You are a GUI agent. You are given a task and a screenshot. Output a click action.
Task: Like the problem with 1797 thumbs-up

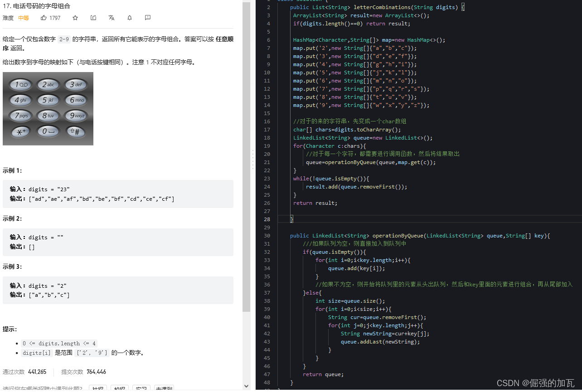(44, 18)
